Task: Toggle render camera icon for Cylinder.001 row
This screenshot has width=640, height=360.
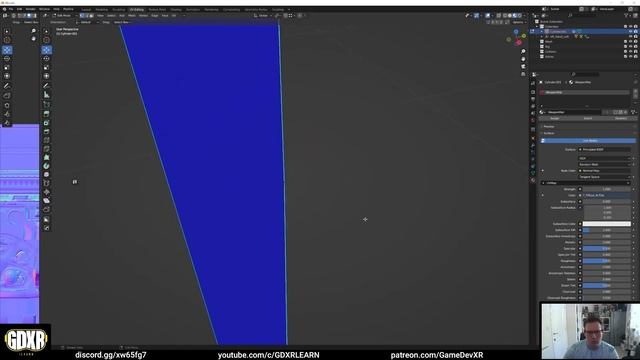Action: click(x=636, y=31)
